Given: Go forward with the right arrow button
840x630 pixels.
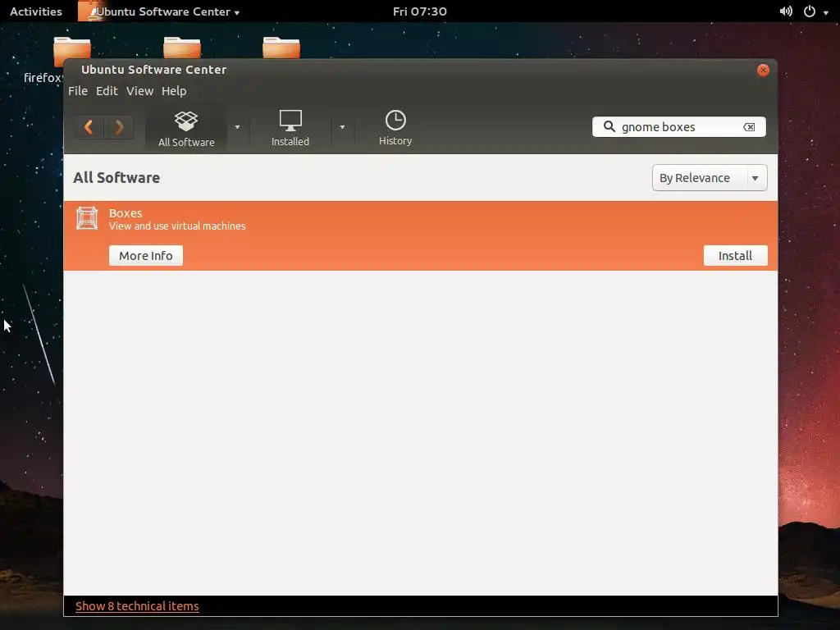Looking at the screenshot, I should click(x=119, y=127).
